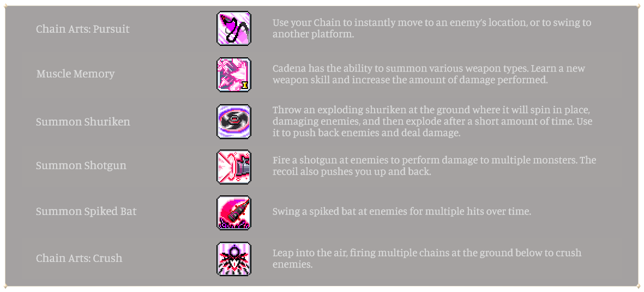Select the Chain Arts: Crush skill icon
This screenshot has width=644, height=292.
234,259
